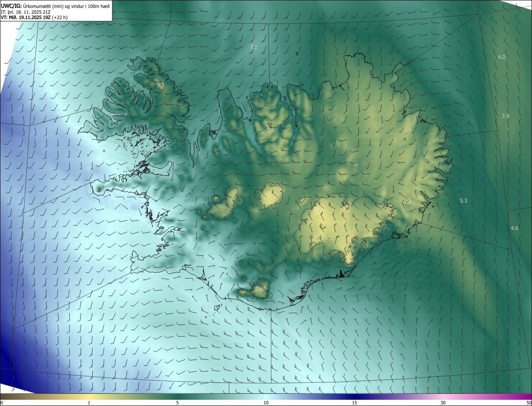Image resolution: width=532 pixels, height=406 pixels.
Task: Click the "3.9" precipitation value
Action: [505, 116]
